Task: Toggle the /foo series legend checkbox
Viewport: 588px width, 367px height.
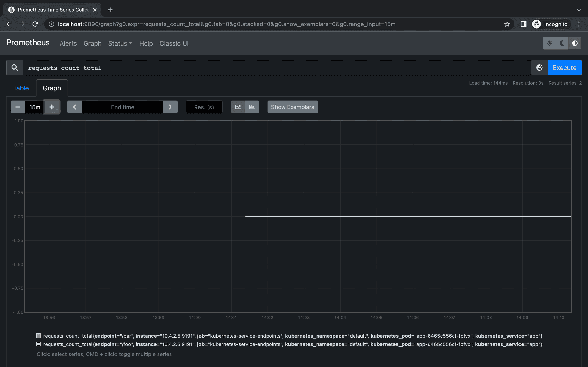Action: pos(38,344)
